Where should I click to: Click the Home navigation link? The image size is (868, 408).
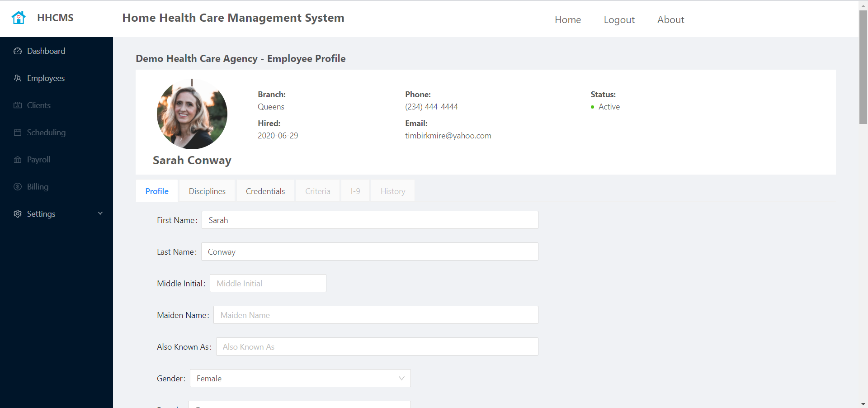(568, 19)
